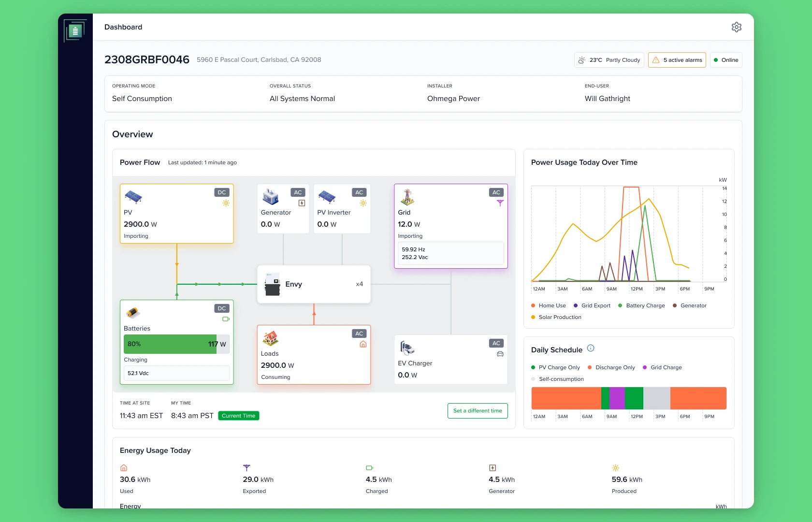
Task: Click purple Grid Charge block in schedule bar
Action: point(617,398)
